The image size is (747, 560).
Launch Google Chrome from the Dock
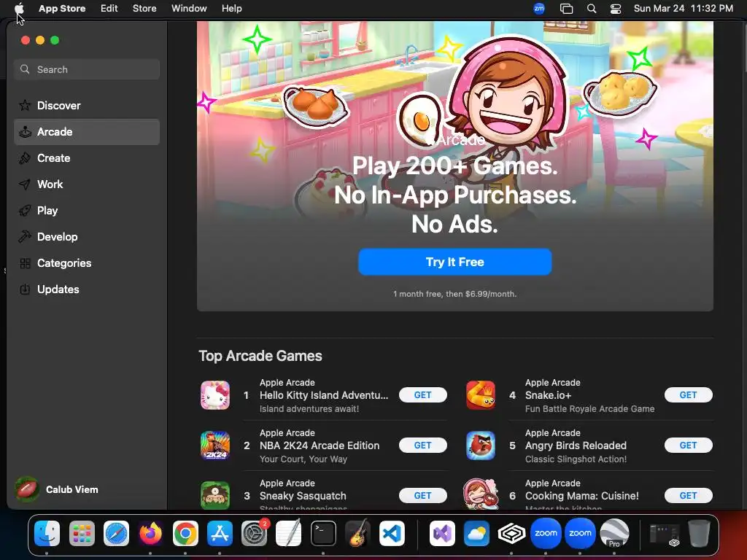click(185, 533)
